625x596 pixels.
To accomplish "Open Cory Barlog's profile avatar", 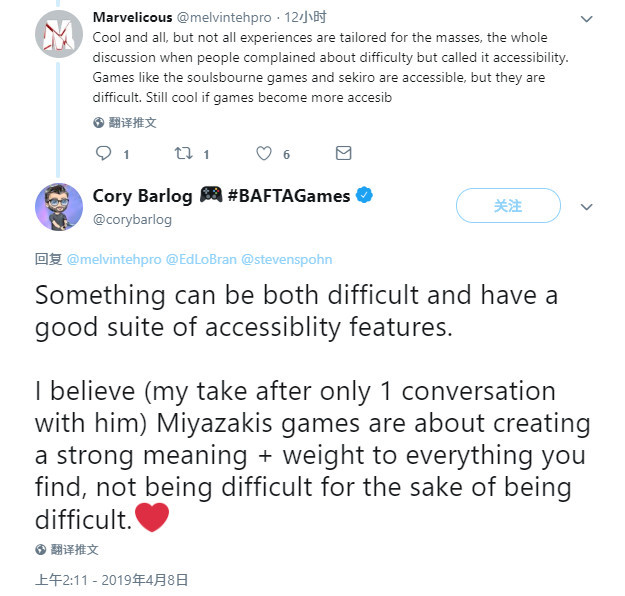I will coord(58,207).
